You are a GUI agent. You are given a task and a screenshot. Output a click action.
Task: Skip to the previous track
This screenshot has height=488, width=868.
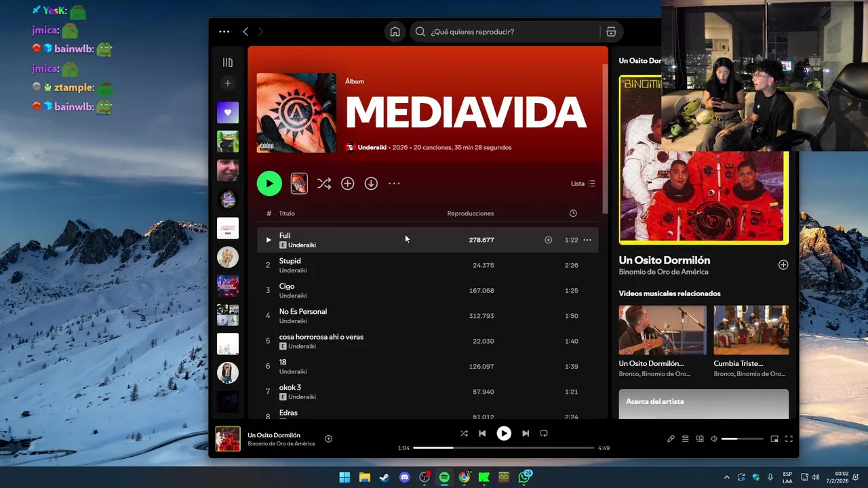point(482,433)
